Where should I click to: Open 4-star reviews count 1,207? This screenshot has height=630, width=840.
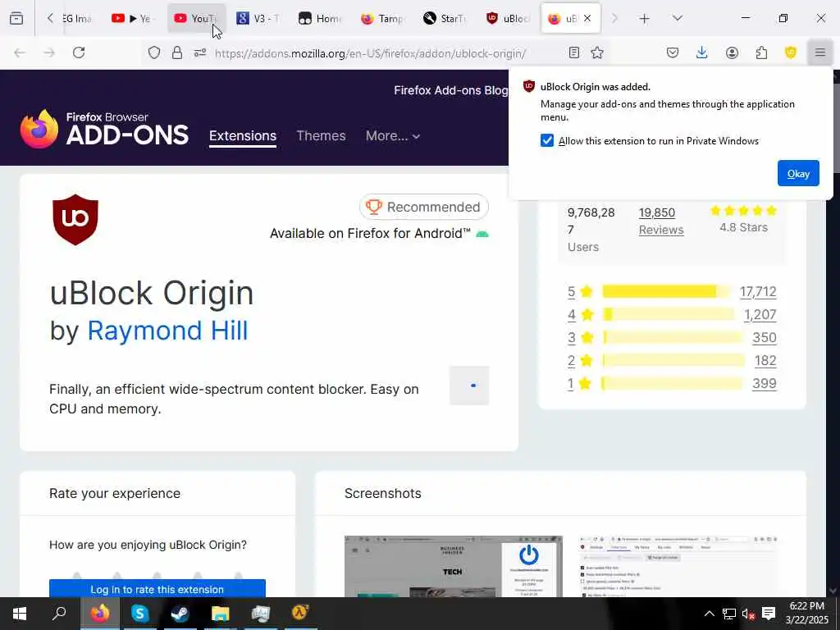(x=760, y=314)
